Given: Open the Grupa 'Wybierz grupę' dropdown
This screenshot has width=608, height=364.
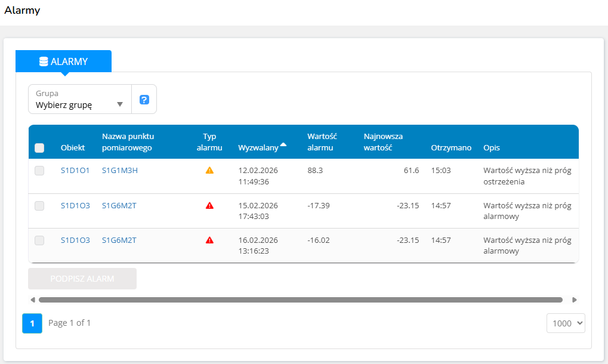Looking at the screenshot, I should tap(79, 100).
